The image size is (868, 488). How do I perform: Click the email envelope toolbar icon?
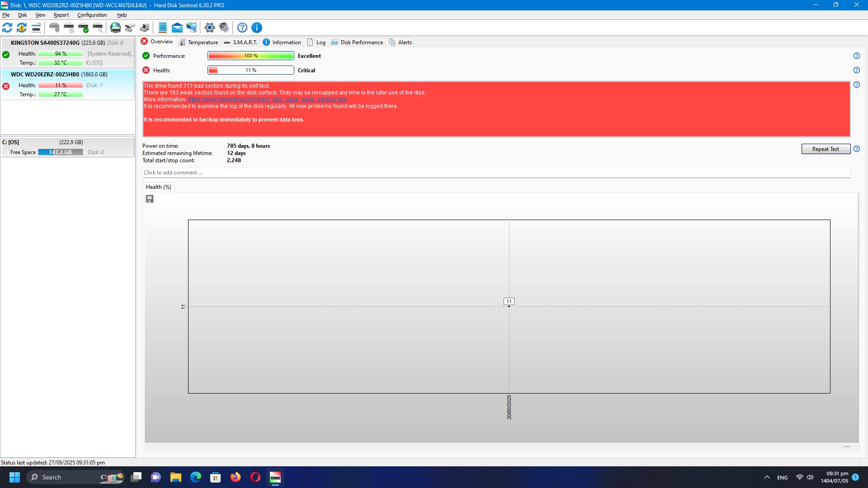[177, 28]
